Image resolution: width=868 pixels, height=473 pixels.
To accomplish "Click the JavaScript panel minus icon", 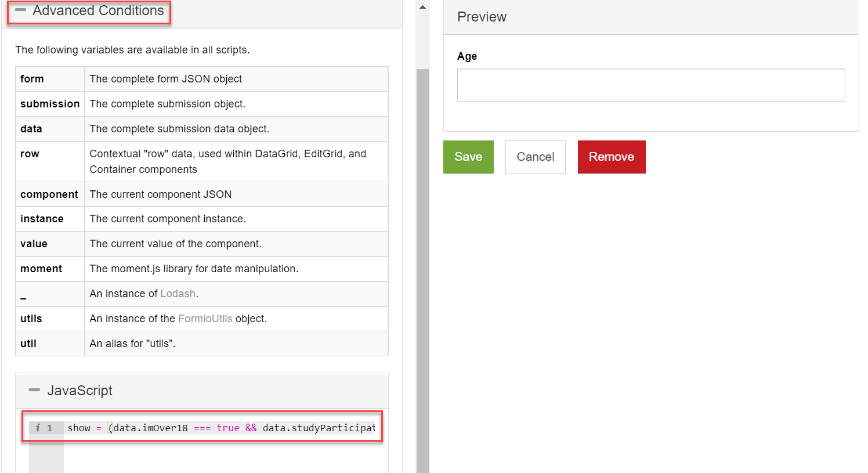I will 35,390.
